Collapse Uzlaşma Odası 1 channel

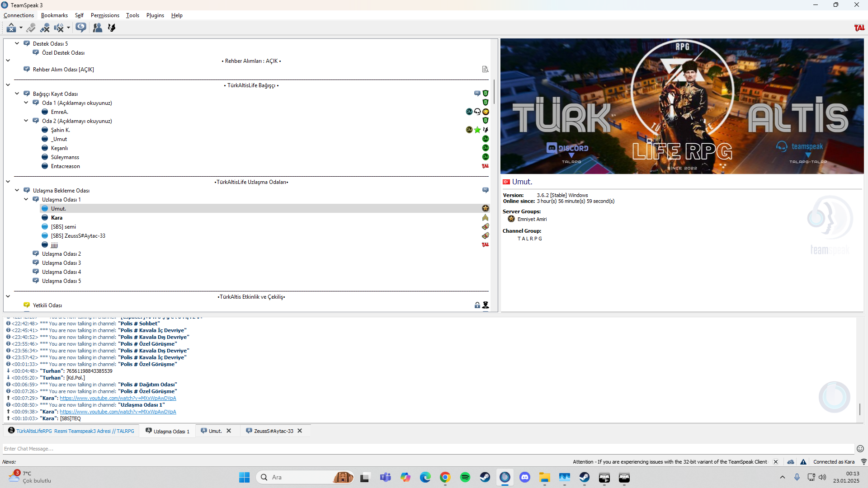pos(26,199)
